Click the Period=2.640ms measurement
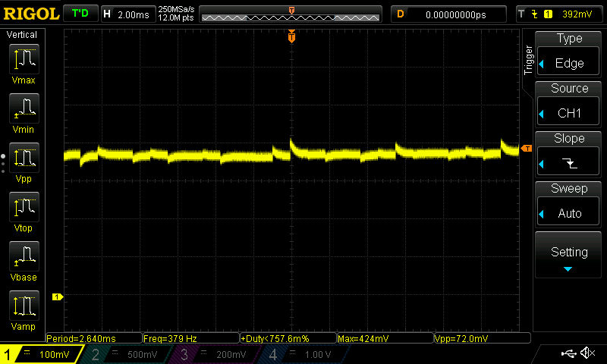607x364 pixels. point(93,338)
